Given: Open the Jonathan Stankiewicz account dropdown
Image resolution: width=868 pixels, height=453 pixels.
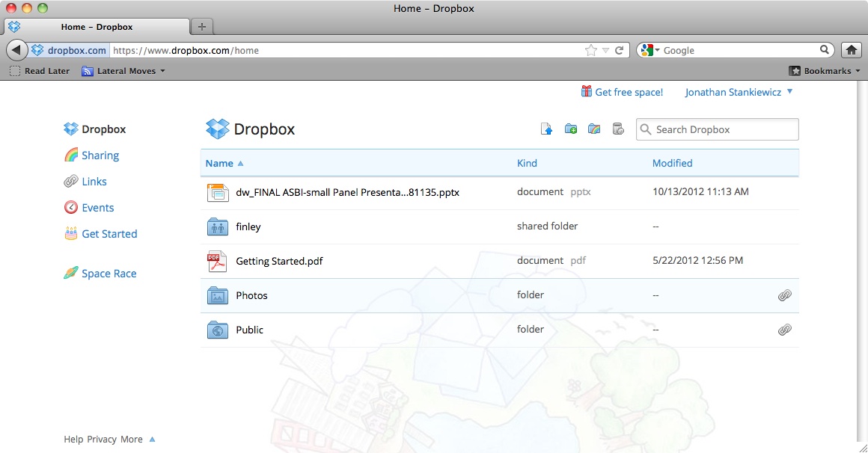Looking at the screenshot, I should point(739,91).
